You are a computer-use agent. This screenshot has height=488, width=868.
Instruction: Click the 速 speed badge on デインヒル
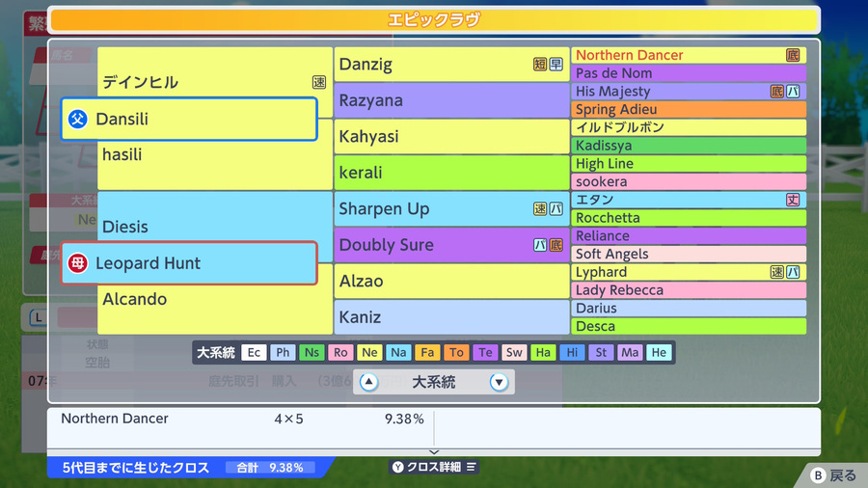319,82
